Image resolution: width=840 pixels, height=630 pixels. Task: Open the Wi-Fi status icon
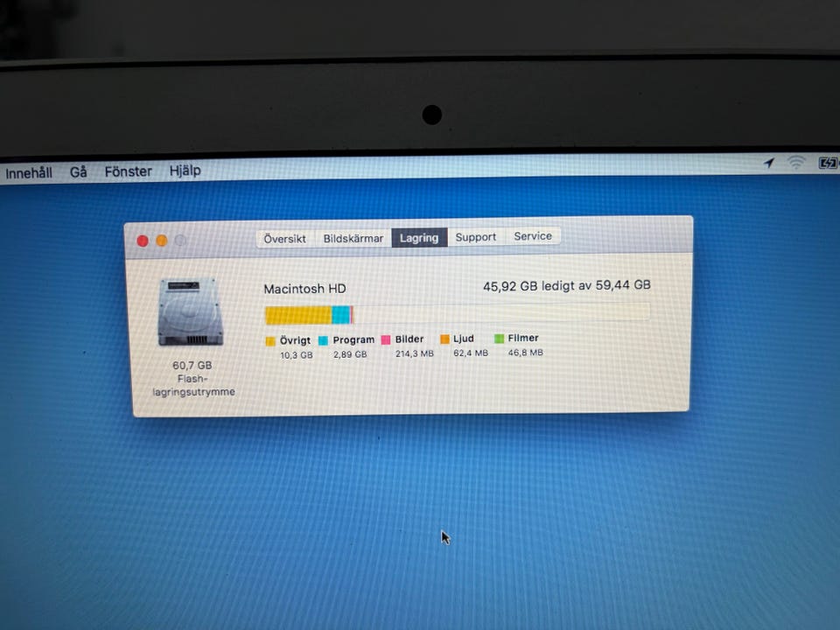(796, 162)
